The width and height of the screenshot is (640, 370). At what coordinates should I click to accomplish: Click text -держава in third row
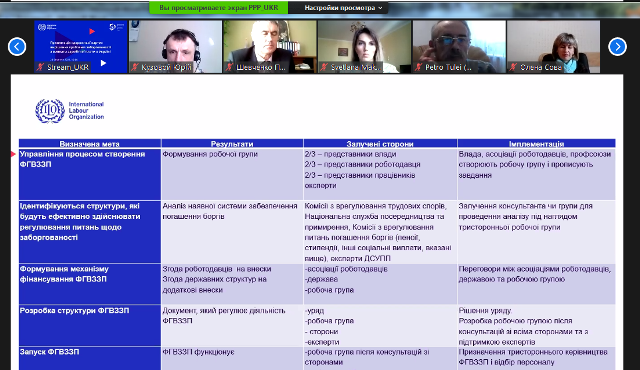tap(321, 279)
